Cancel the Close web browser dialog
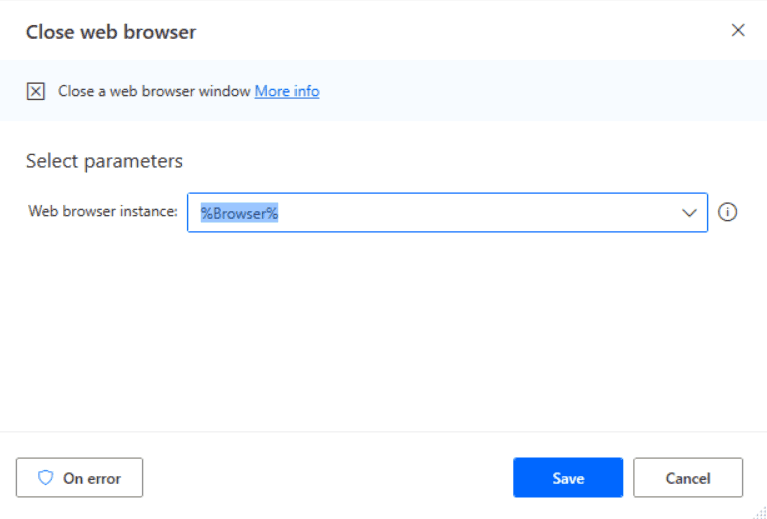 688,477
